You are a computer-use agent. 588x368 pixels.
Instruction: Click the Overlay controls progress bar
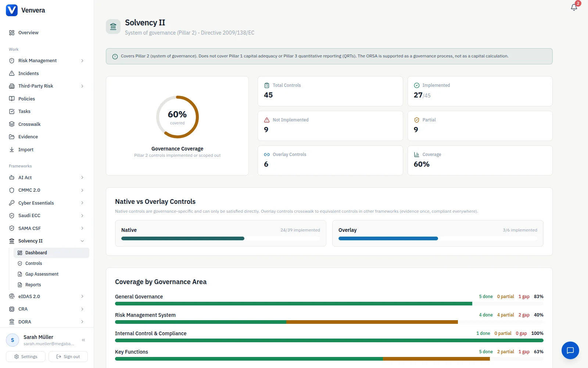[x=438, y=238]
